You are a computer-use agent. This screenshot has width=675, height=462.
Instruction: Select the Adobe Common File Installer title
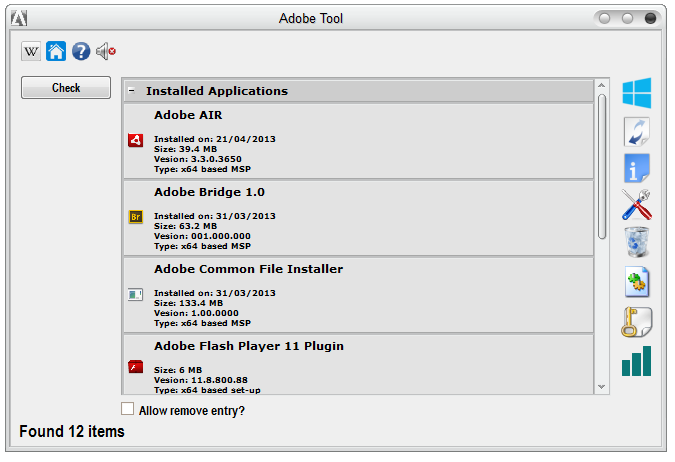pyautogui.click(x=248, y=269)
